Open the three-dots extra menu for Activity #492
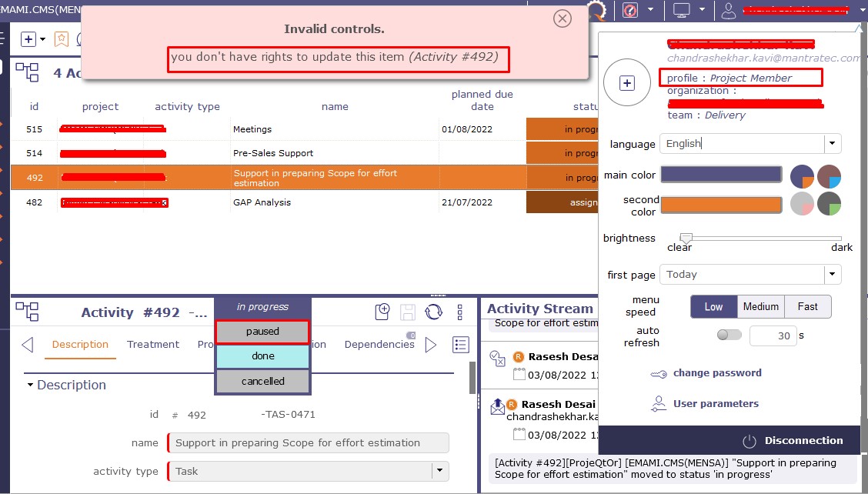This screenshot has height=494, width=868. coord(459,312)
